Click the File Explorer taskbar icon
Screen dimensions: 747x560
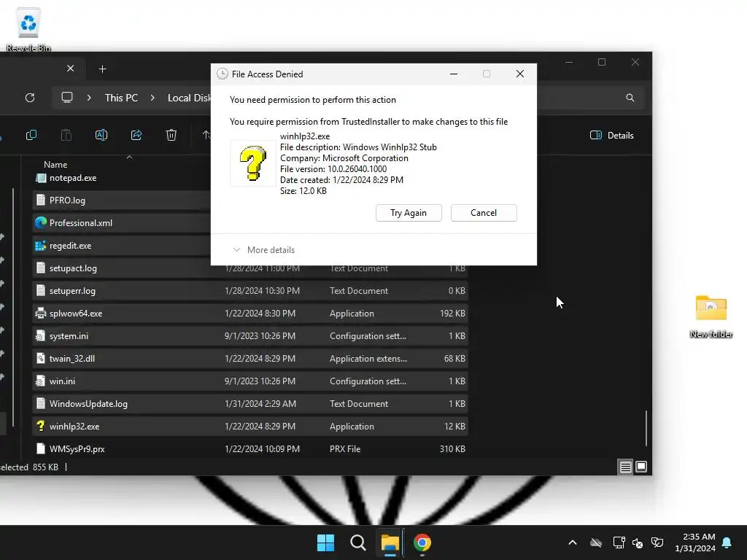point(390,542)
